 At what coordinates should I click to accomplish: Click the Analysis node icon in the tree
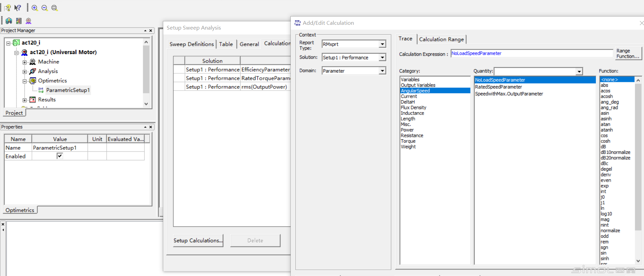[x=33, y=71]
